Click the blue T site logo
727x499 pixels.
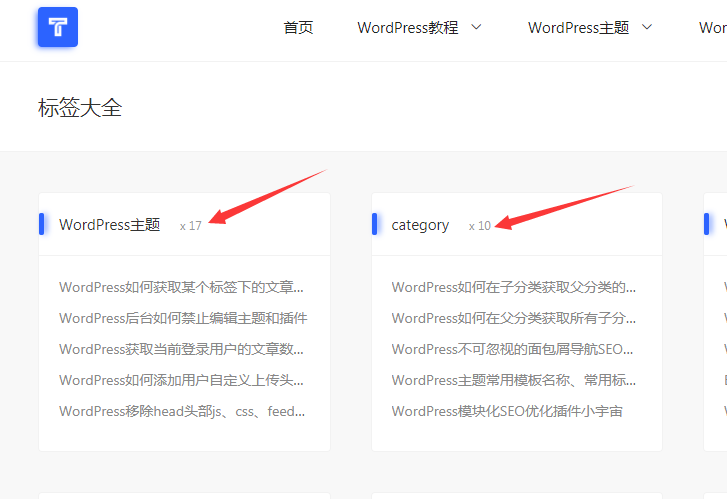tap(57, 28)
